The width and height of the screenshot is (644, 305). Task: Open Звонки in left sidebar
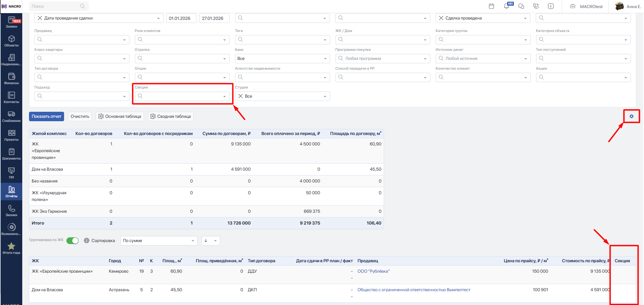coord(11,211)
